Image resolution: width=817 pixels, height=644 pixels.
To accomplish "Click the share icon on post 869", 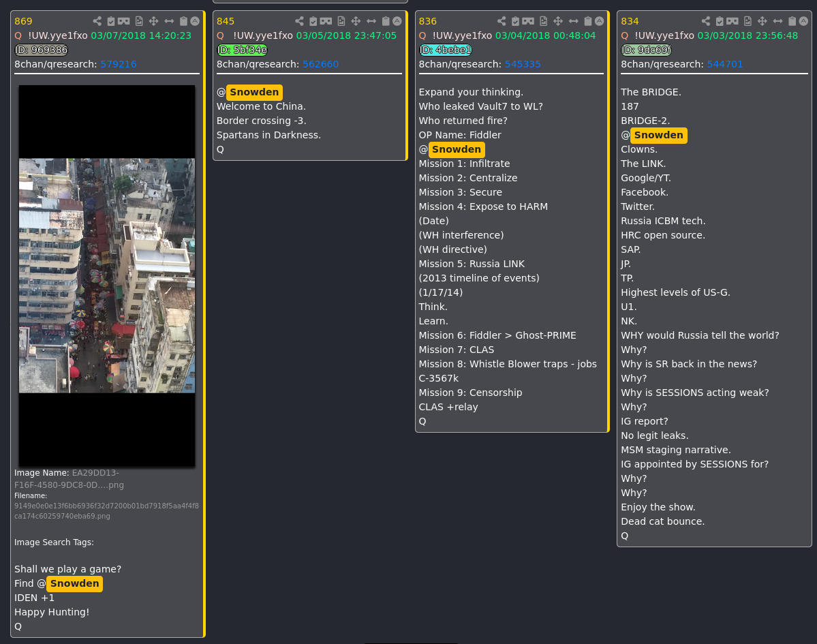I will (97, 21).
